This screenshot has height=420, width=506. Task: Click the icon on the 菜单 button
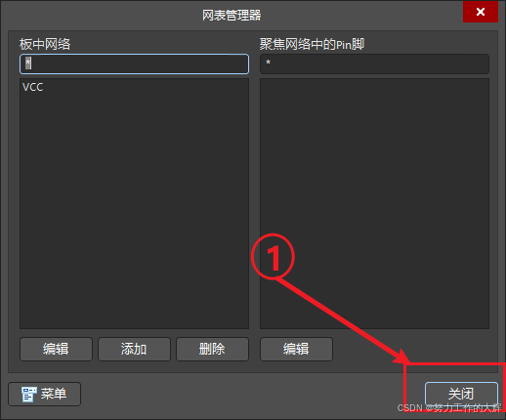28,395
